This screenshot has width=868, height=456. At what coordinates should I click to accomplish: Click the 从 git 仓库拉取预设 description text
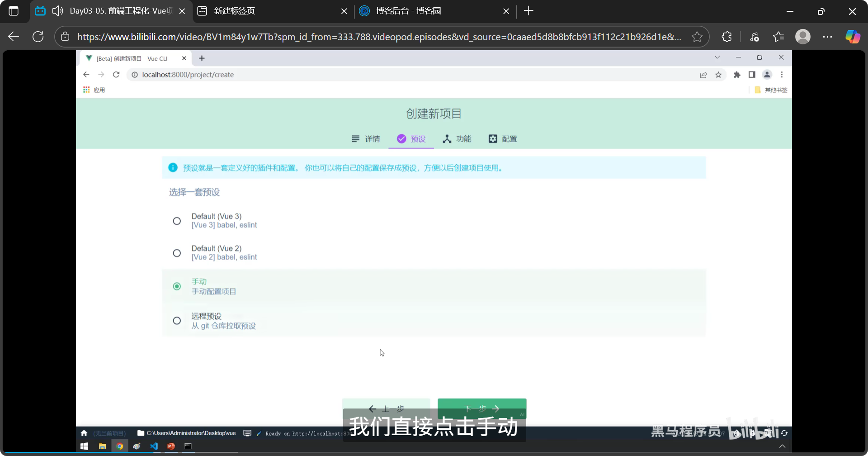tap(224, 326)
